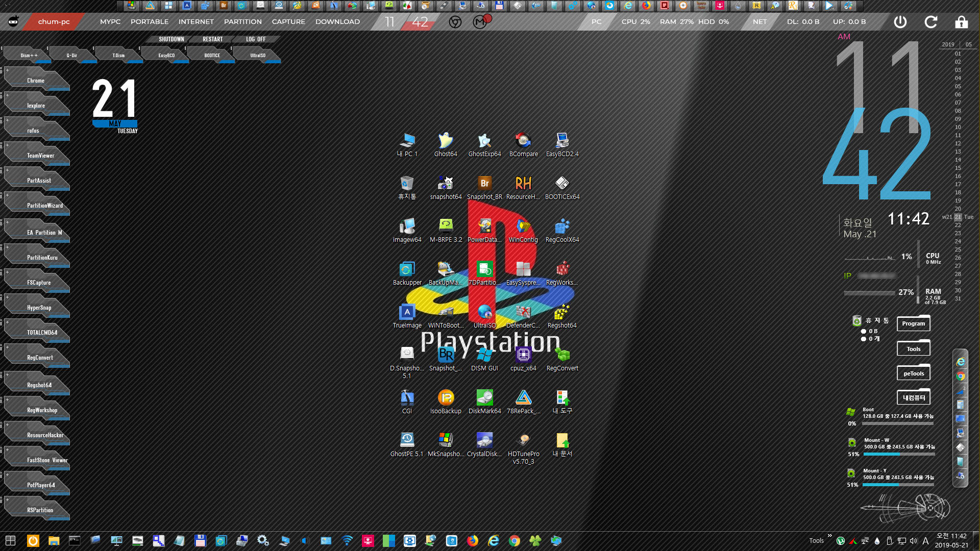Click the refresh icon in top bar
This screenshot has height=551, width=980.
(x=931, y=22)
